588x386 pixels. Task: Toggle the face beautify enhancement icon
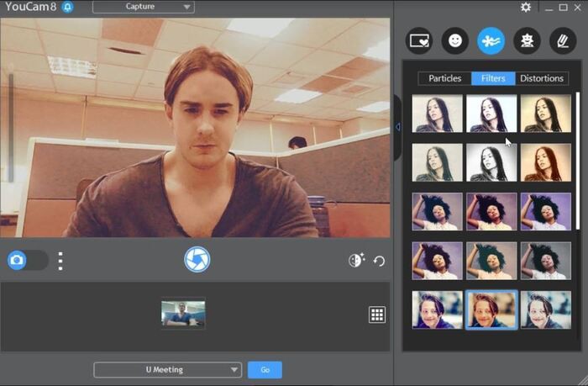(x=355, y=261)
